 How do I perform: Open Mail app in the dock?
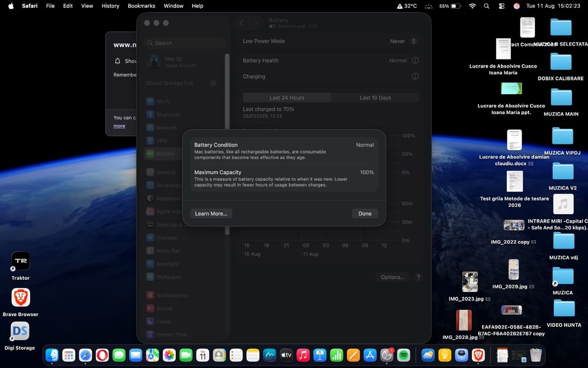tap(136, 355)
